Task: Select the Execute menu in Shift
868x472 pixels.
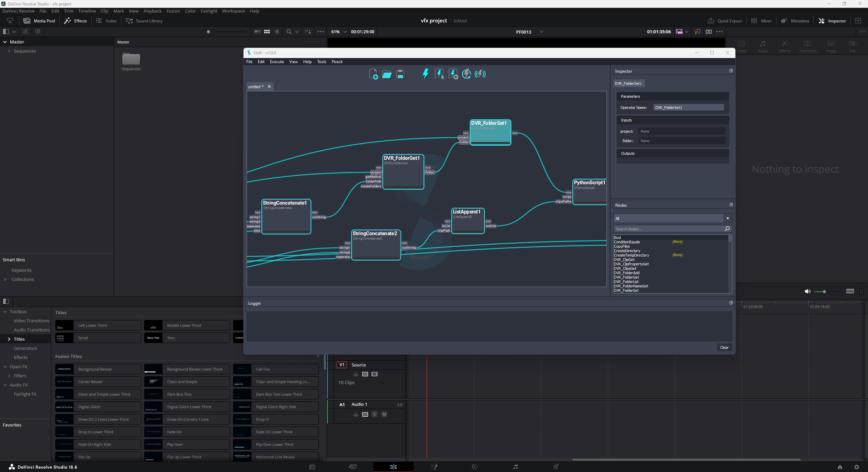Action: coord(276,62)
